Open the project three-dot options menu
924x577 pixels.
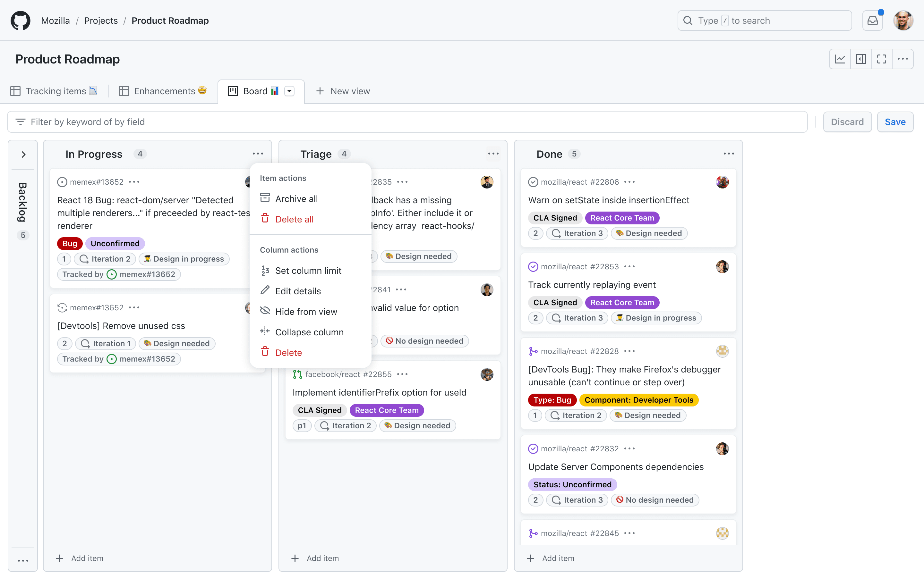tap(903, 59)
